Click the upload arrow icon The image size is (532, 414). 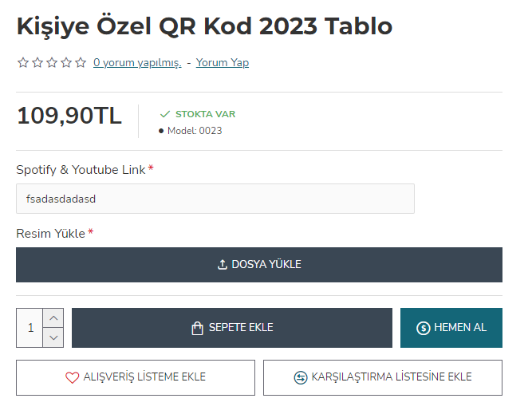[223, 265]
